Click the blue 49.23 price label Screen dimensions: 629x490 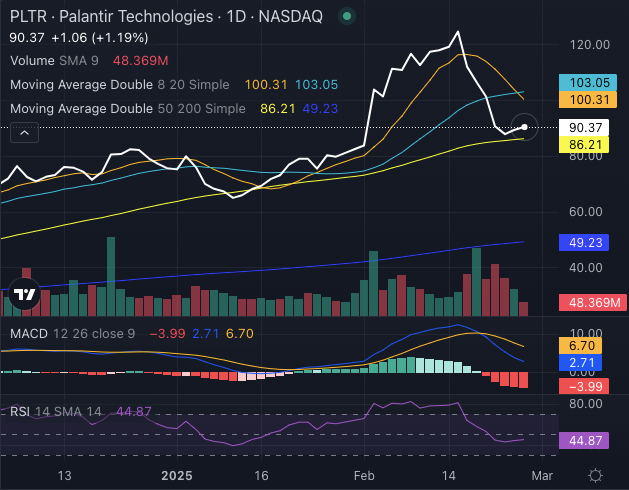584,242
